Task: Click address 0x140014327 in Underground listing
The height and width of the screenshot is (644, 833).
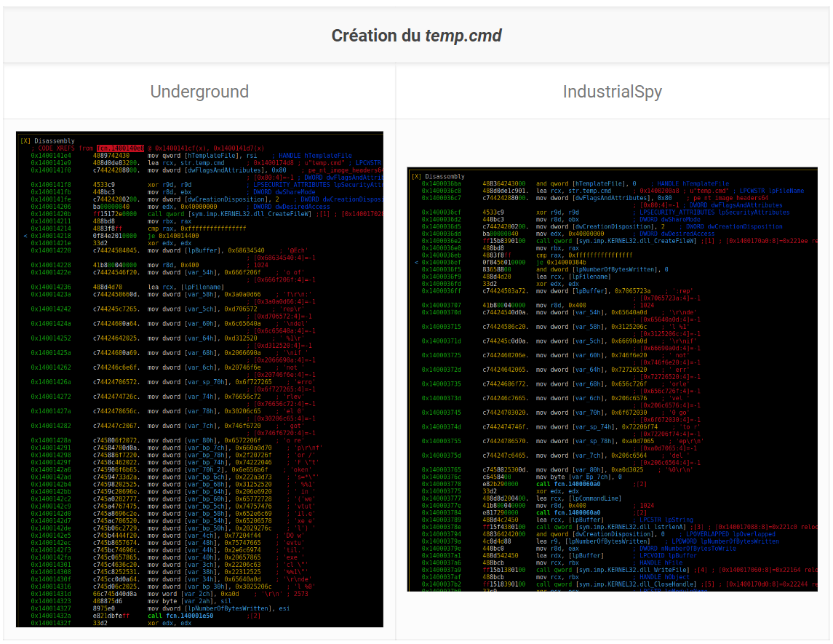Action: coord(50,609)
